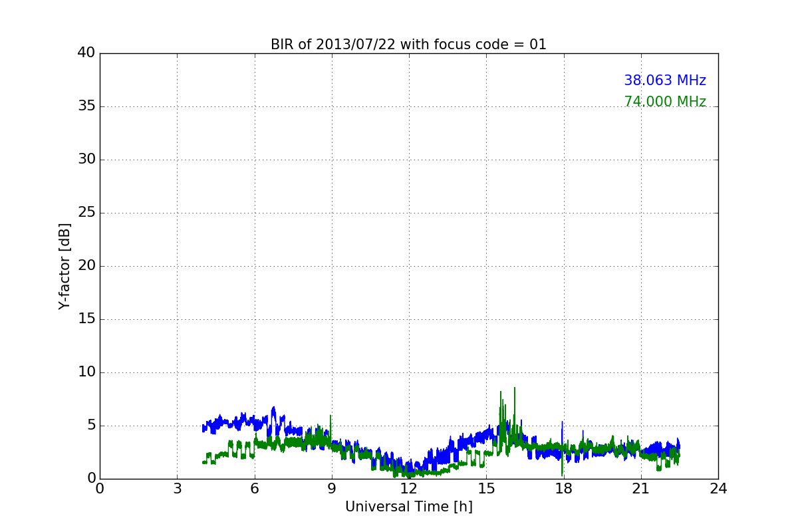The width and height of the screenshot is (798, 532).
Task: Click y-axis tick label 5
Action: pos(91,426)
